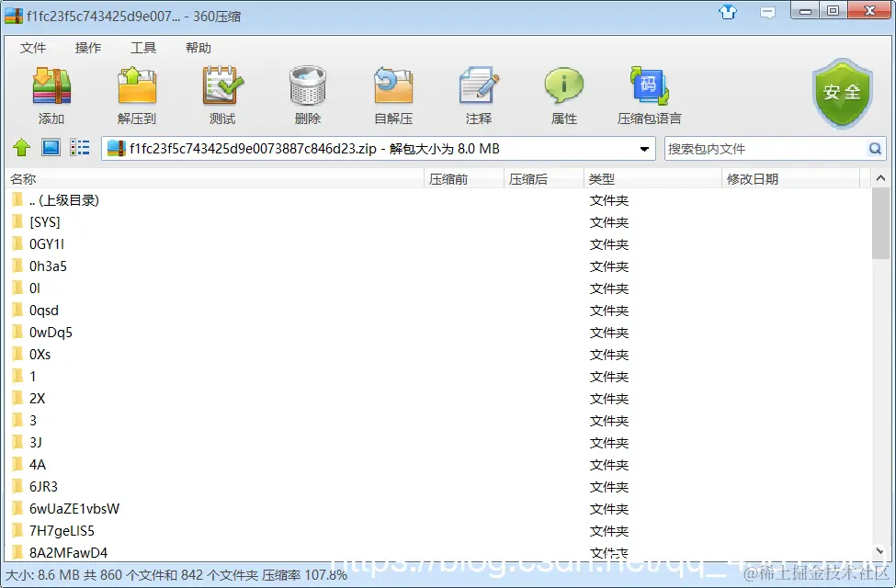Select the folder named 1
The width and height of the screenshot is (896, 588).
438,377
